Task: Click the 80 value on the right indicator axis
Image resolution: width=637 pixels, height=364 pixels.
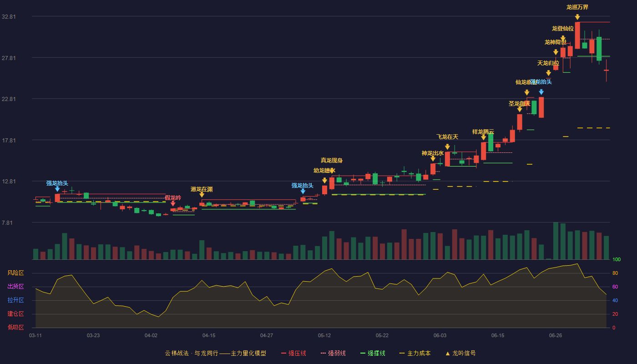Action: pyautogui.click(x=615, y=273)
